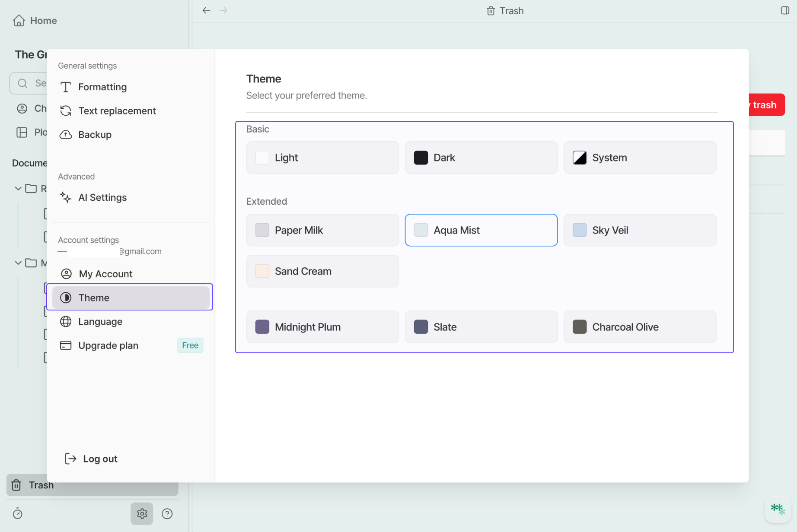
Task: Click the AI Settings sparkle icon
Action: point(66,197)
